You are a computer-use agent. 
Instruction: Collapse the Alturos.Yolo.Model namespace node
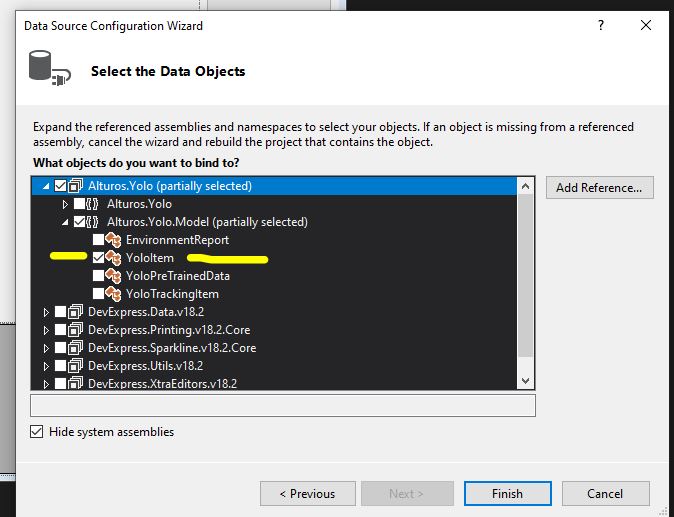tap(65, 223)
